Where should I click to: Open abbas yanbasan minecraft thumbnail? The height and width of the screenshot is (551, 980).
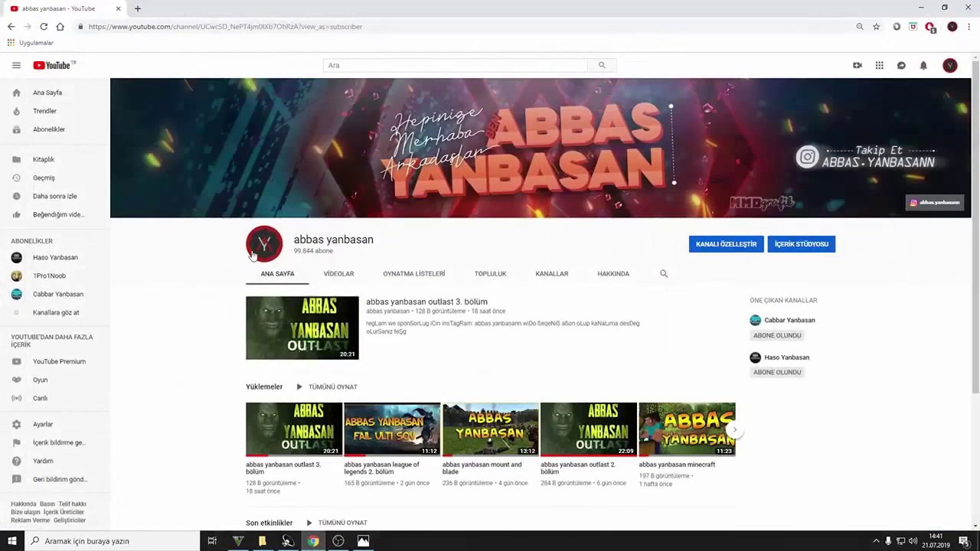[x=687, y=429]
